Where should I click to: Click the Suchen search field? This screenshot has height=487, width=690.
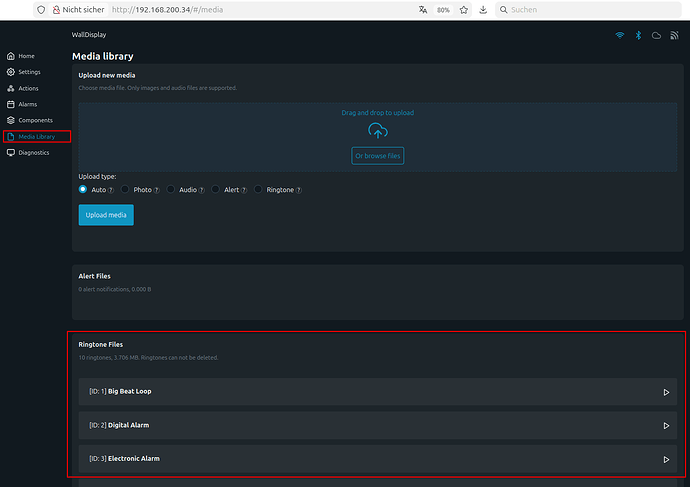(590, 10)
